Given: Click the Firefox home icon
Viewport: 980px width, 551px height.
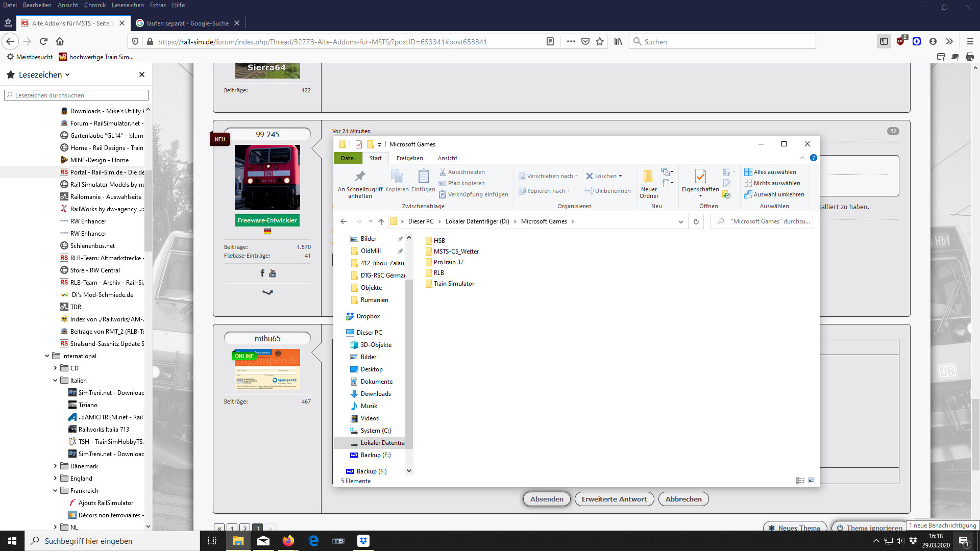Looking at the screenshot, I should pyautogui.click(x=60, y=41).
